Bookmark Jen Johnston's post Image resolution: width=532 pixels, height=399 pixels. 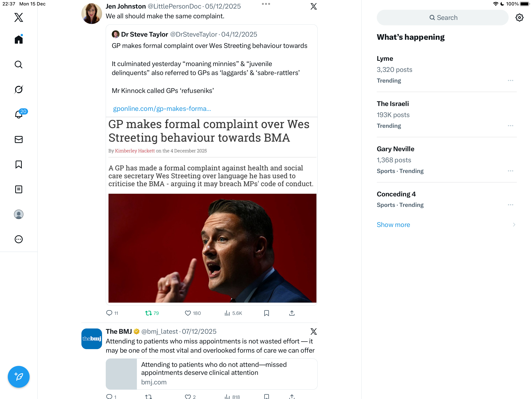coord(266,313)
